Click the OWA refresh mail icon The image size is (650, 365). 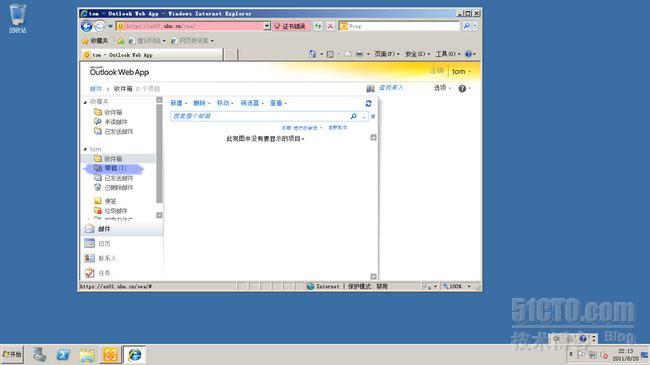[368, 103]
